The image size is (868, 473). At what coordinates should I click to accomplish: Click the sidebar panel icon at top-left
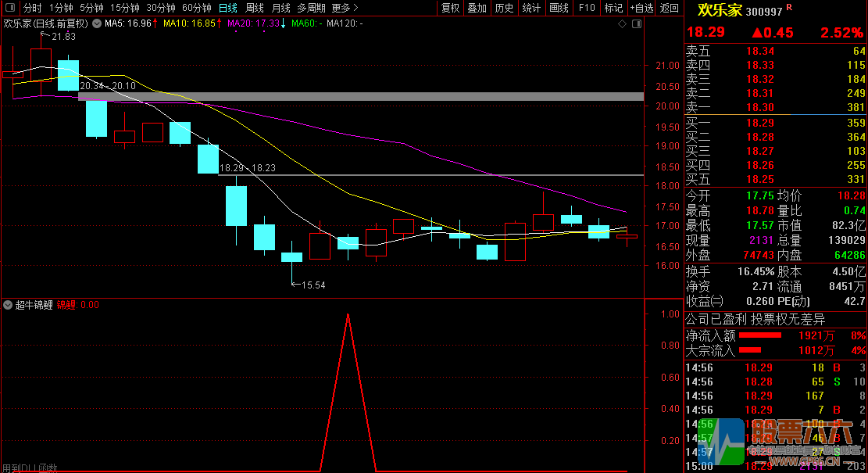point(9,8)
